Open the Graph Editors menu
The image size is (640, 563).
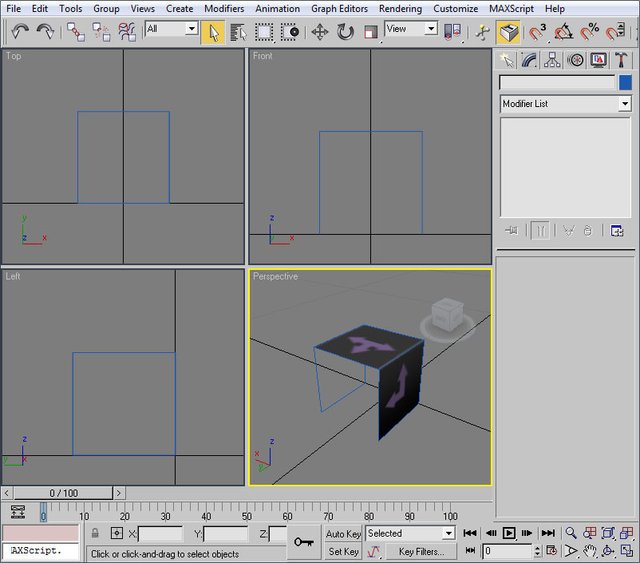click(x=339, y=8)
